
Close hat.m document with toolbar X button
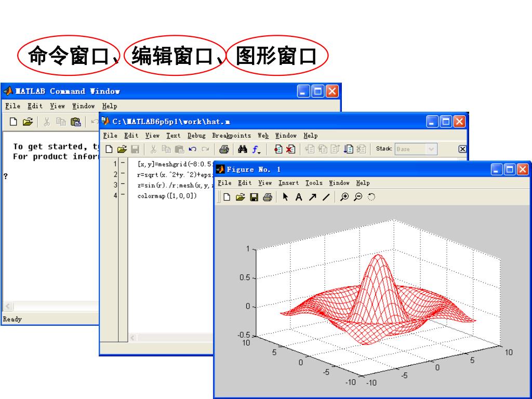coord(462,149)
